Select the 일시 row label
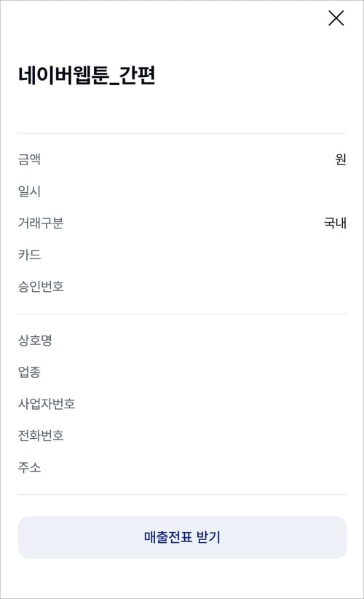 [29, 191]
